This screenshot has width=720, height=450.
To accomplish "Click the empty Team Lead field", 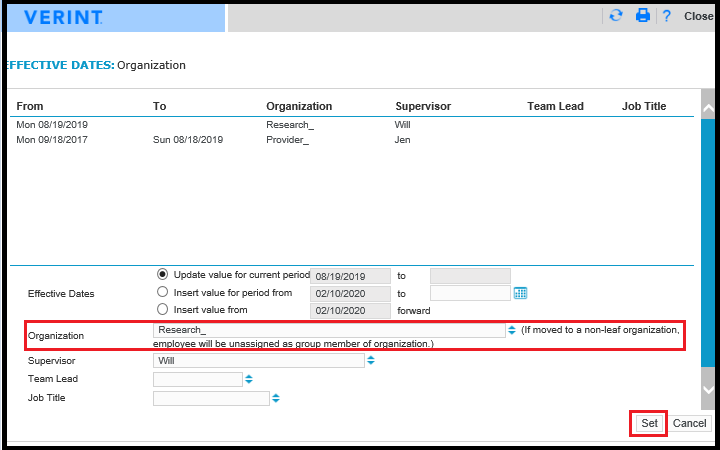I will coord(197,379).
